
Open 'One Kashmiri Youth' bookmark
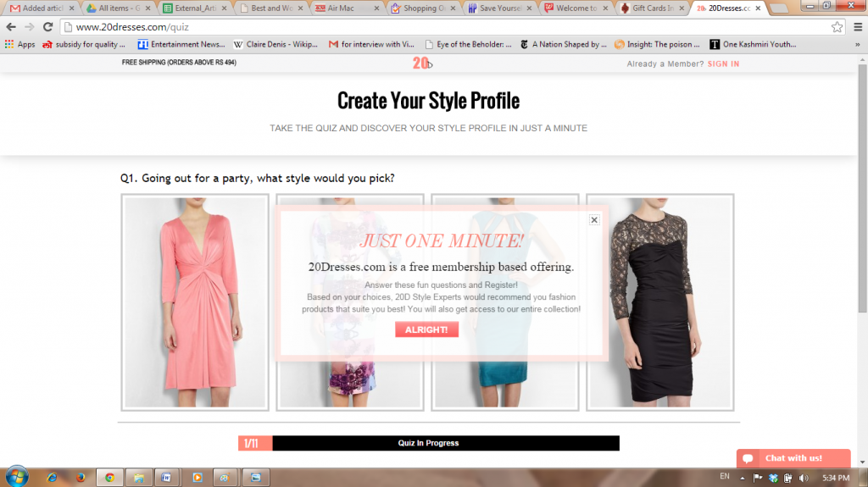754,44
